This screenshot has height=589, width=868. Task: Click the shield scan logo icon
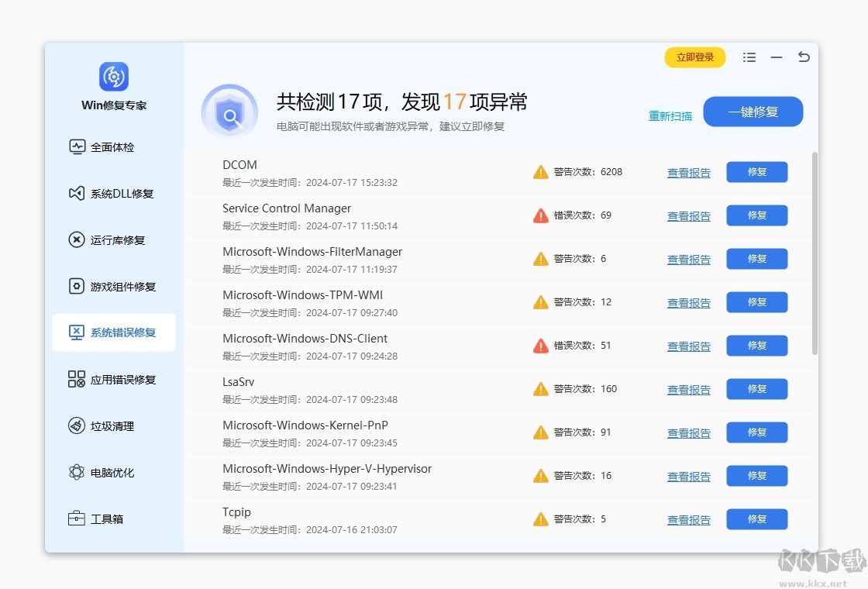tap(229, 112)
